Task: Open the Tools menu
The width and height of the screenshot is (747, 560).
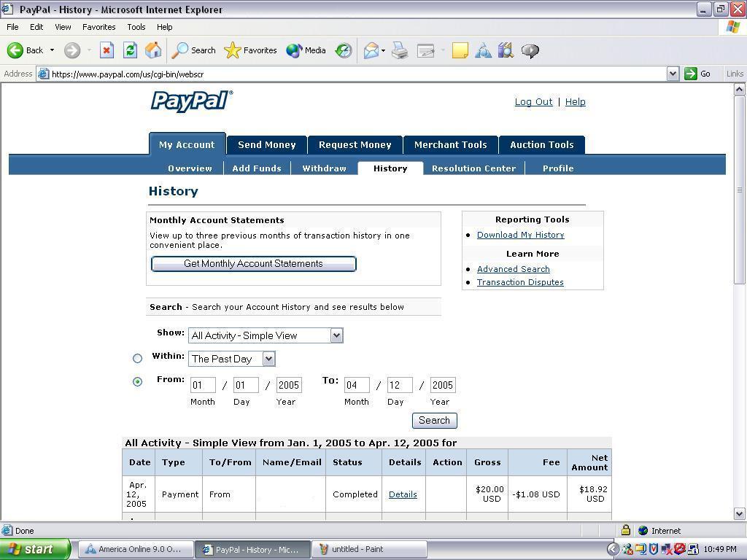Action: [x=136, y=27]
